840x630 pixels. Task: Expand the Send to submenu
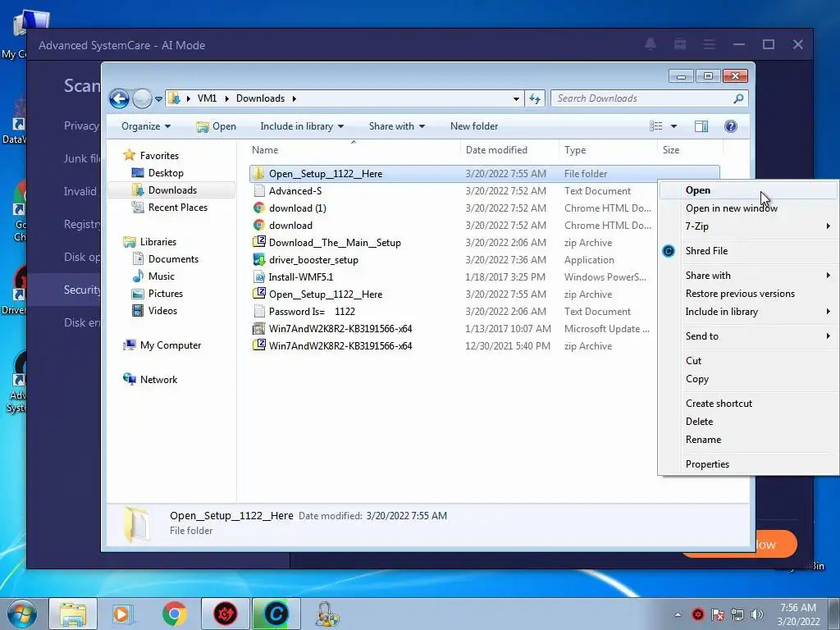(x=748, y=336)
